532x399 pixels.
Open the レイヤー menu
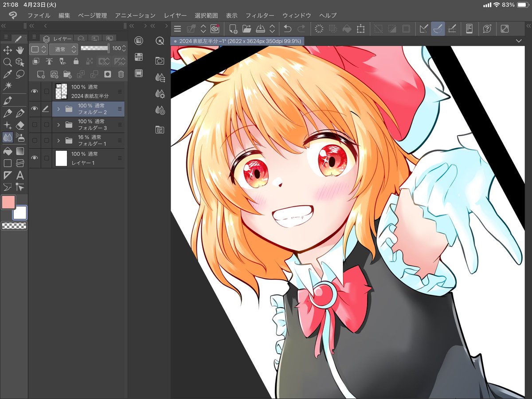click(x=175, y=16)
